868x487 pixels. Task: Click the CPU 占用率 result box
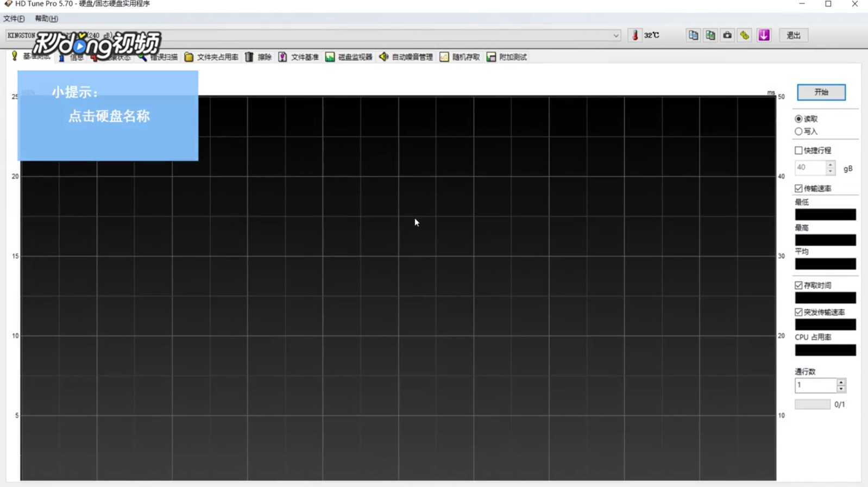coord(825,351)
